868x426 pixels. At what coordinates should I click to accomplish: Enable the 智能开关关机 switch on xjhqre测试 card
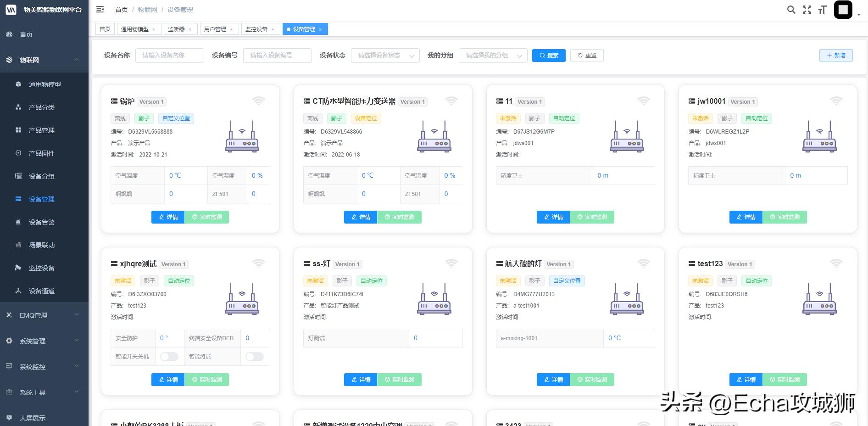(169, 357)
